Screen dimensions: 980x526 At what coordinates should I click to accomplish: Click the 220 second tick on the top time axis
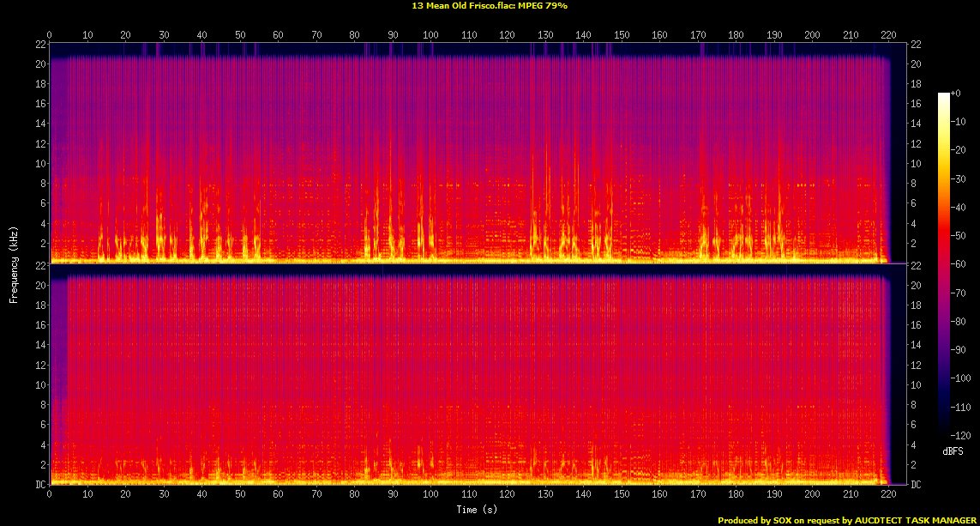pos(888,35)
